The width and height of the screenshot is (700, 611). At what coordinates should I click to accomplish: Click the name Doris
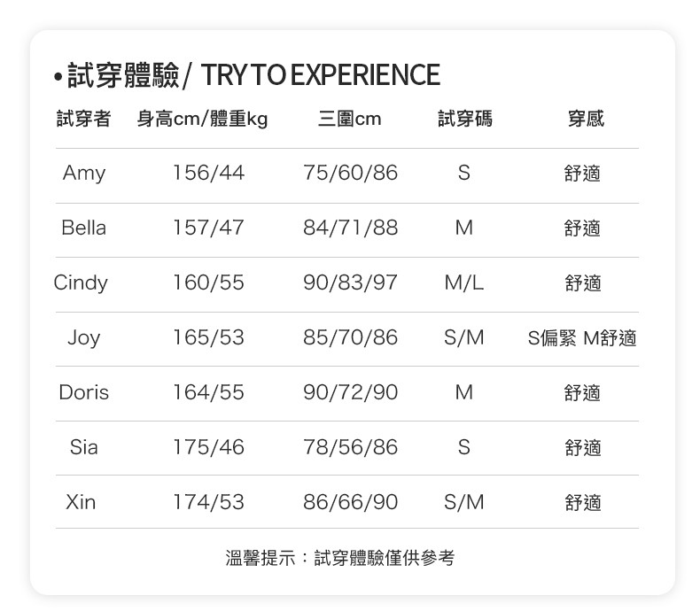coord(84,392)
